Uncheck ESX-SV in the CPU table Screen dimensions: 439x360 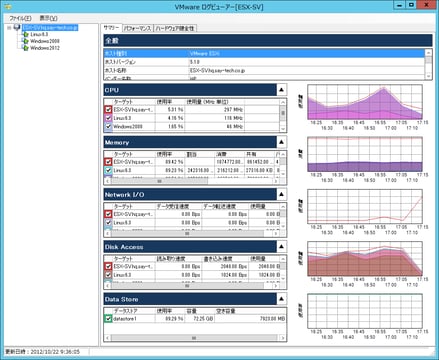[108, 109]
